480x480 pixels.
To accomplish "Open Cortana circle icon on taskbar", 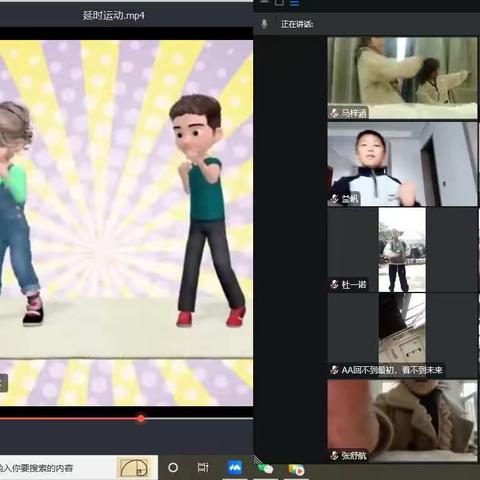I will [x=173, y=468].
